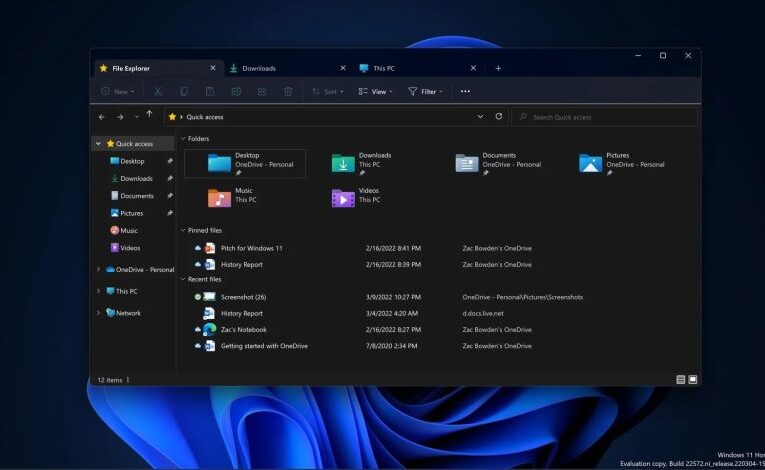This screenshot has width=765, height=470.
Task: Open the Videos folder tile
Action: pyautogui.click(x=355, y=197)
